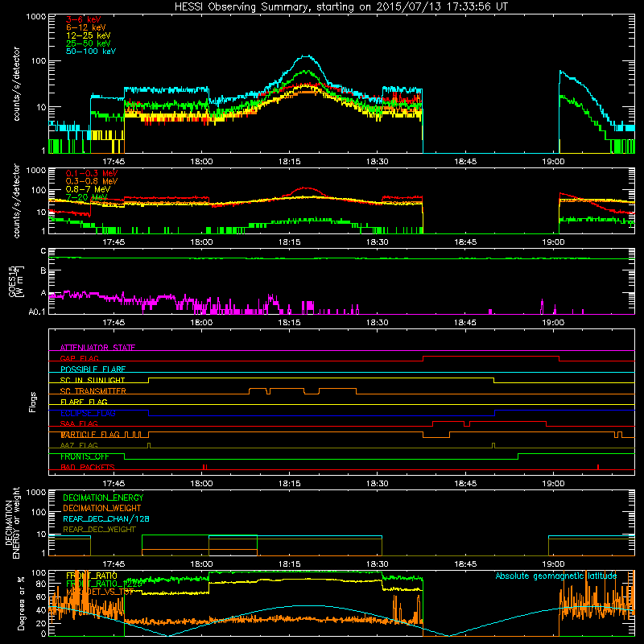Select the 0.1-0.3 MeV legend label
Image resolution: width=644 pixels, height=644 pixels.
tap(92, 173)
